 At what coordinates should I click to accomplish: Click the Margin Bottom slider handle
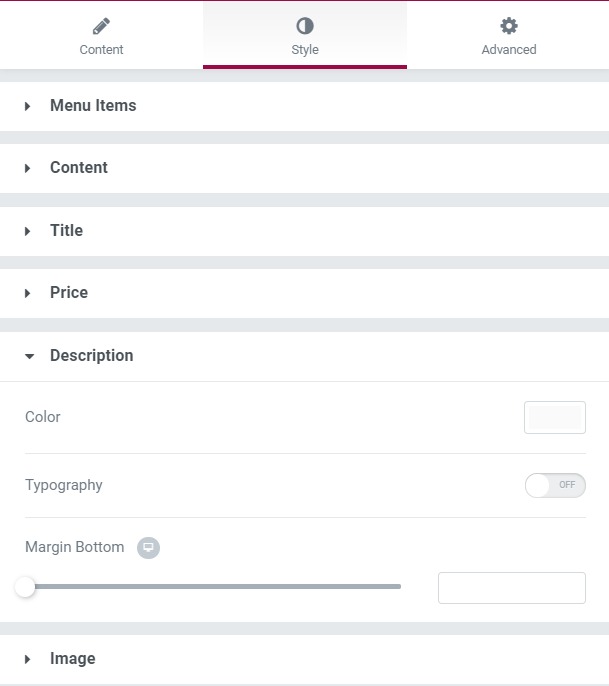point(25,587)
